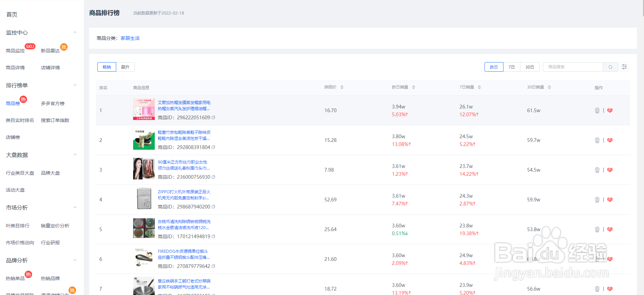The image size is (644, 295).
Task: Copy product ID 270879779642 icon
Action: [213, 266]
